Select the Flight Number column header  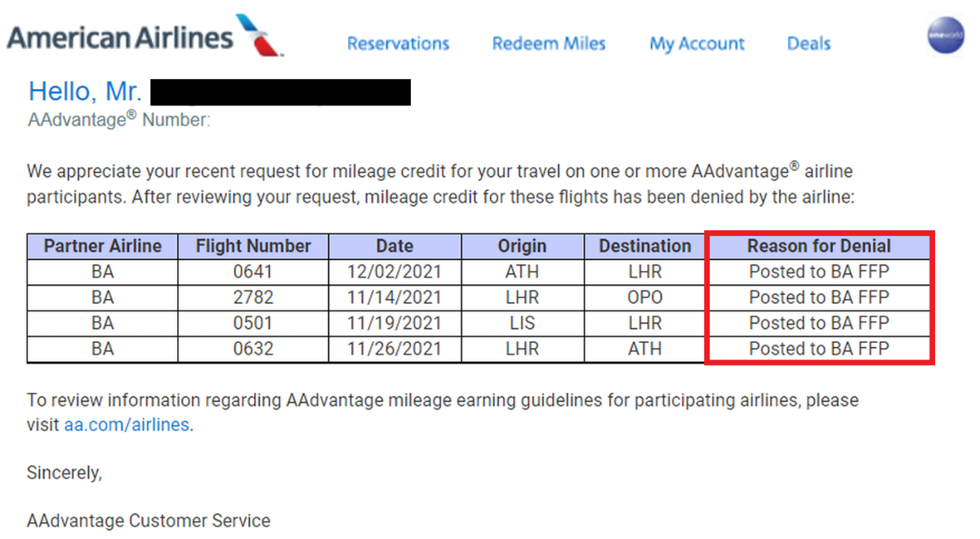tap(253, 246)
